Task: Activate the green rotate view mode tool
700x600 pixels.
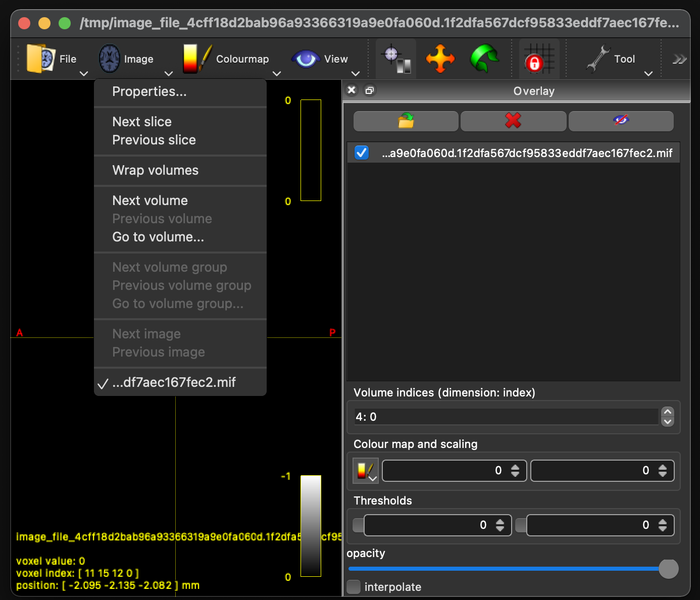Action: [483, 59]
